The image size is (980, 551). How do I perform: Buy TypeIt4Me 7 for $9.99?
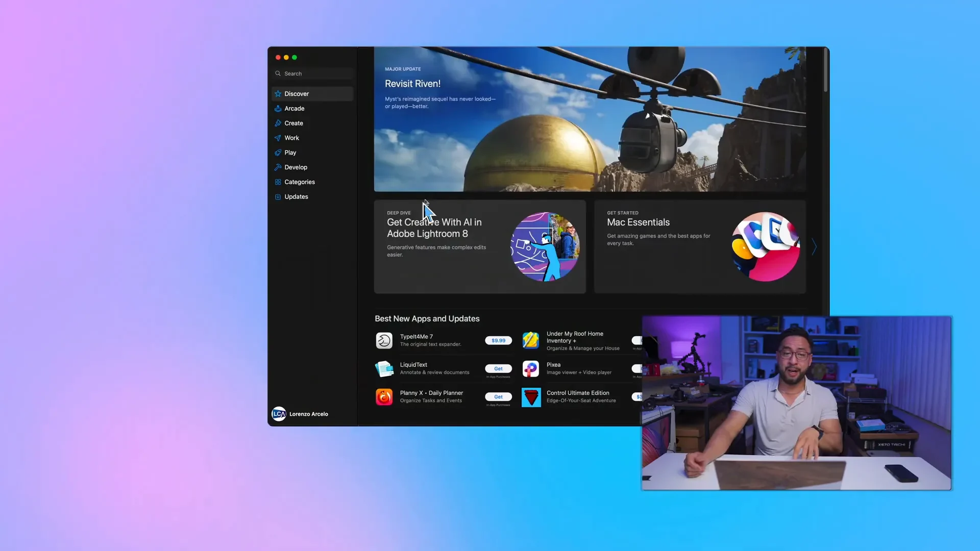pyautogui.click(x=498, y=341)
